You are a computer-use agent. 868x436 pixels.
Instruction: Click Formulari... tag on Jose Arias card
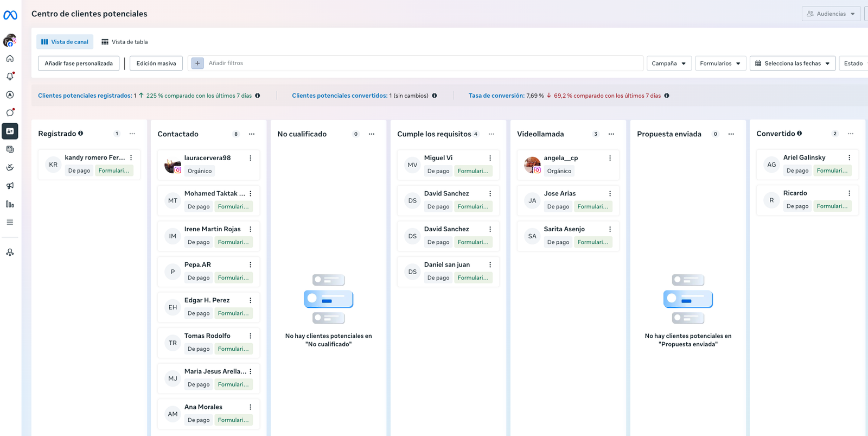click(x=593, y=206)
